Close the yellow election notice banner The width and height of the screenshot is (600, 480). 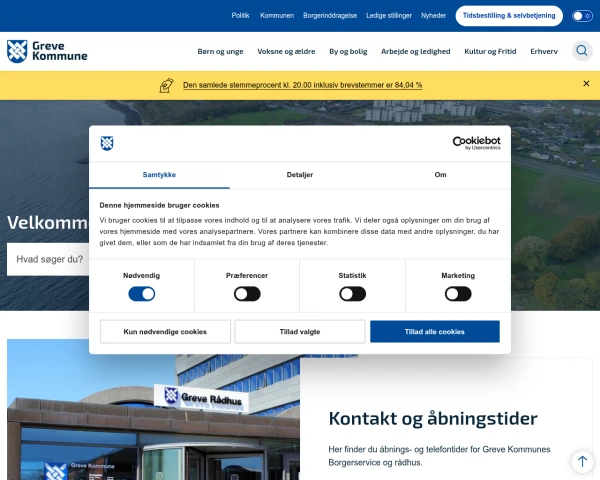[x=586, y=83]
